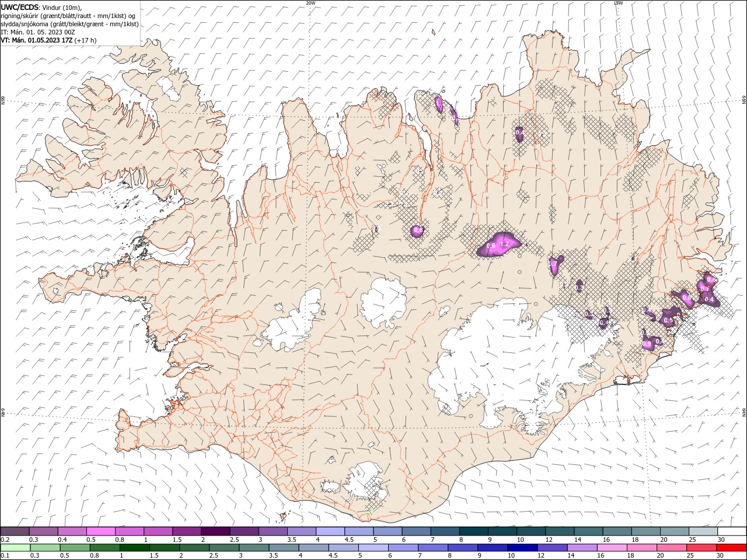This screenshot has height=560, width=747.
Task: Click the 'rigning/skúrir (grænt/blátt/rautt - mm/1klst) og' line
Action: point(68,15)
